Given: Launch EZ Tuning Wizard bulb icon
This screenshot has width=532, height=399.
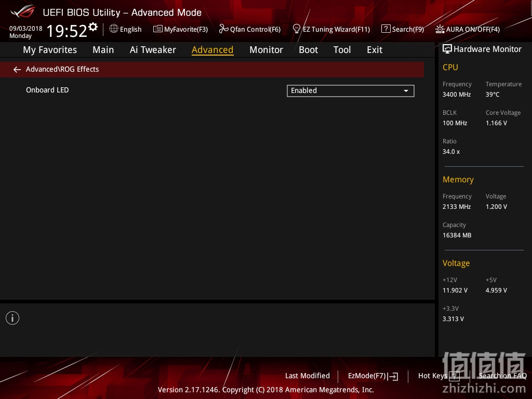Looking at the screenshot, I should tap(297, 29).
